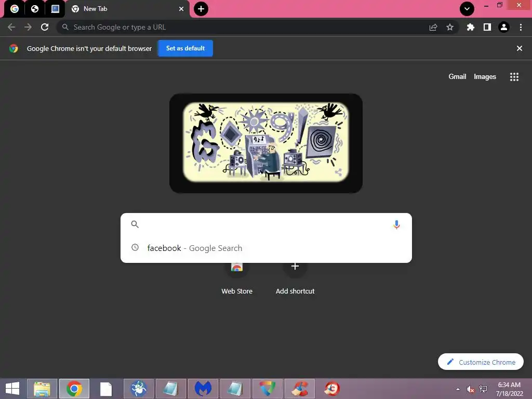Open CCleaner from taskbar
Screen dimensions: 532x399
[300, 389]
